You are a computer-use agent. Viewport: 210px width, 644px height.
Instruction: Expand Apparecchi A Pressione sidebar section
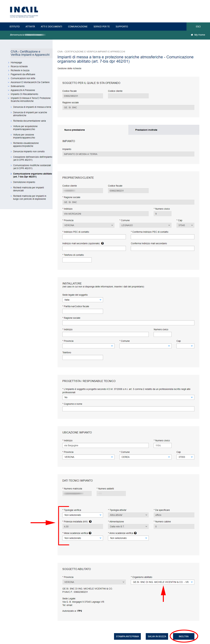[x=23, y=90]
